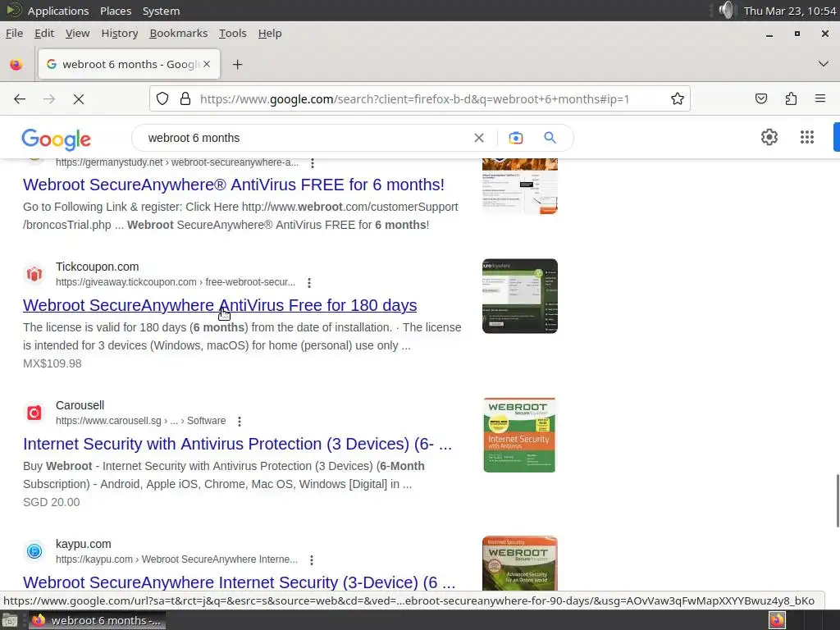This screenshot has width=840, height=630.
Task: Open the Help menu
Action: (x=269, y=33)
